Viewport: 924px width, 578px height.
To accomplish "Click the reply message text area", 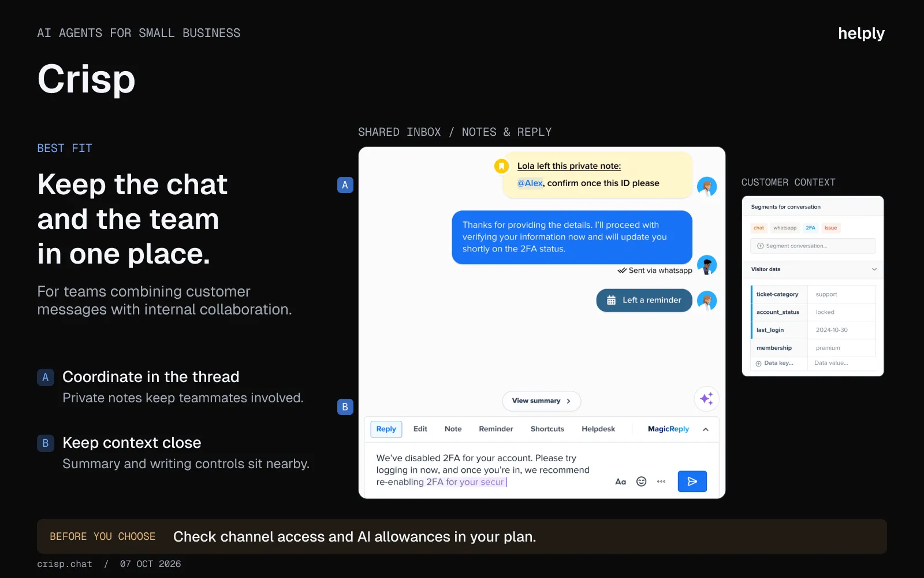I will pyautogui.click(x=483, y=470).
